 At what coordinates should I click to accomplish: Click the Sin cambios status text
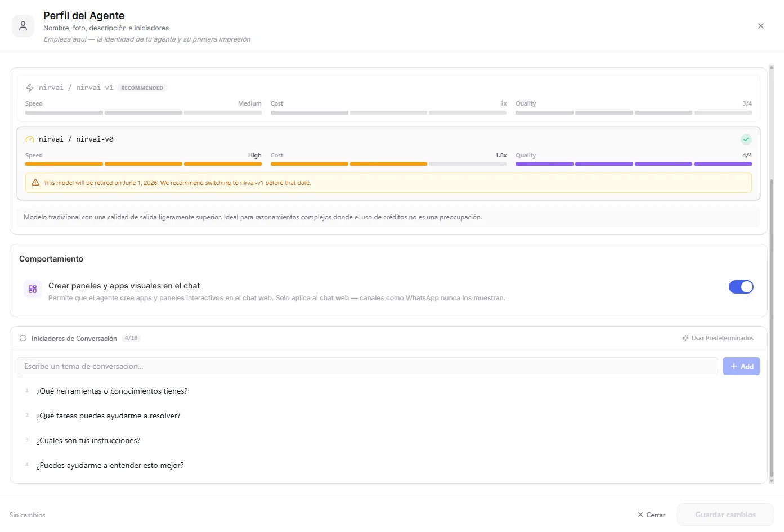click(x=28, y=515)
